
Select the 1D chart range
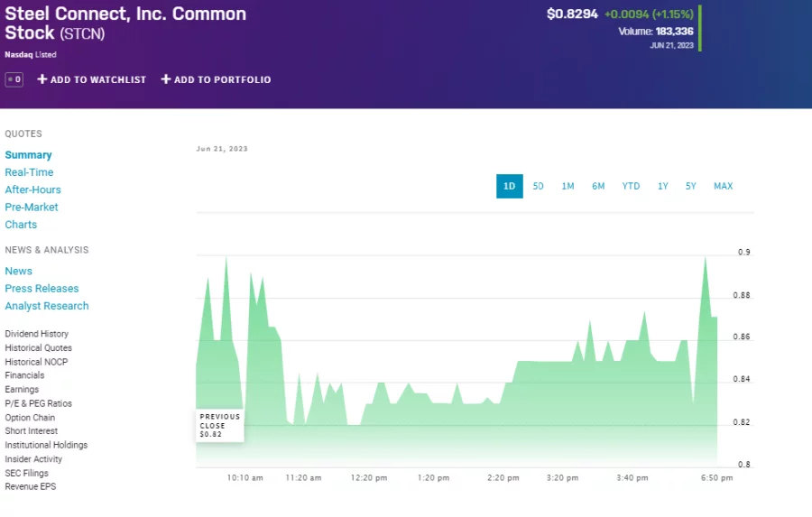point(509,186)
